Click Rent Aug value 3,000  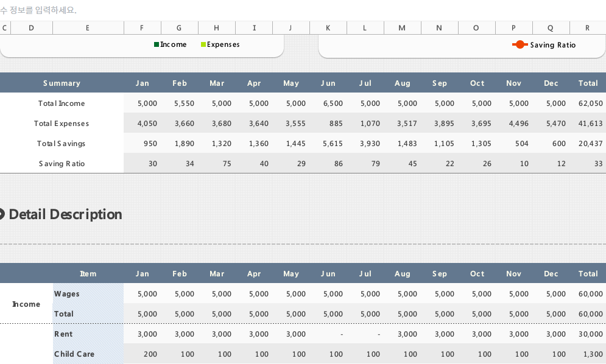(x=407, y=334)
